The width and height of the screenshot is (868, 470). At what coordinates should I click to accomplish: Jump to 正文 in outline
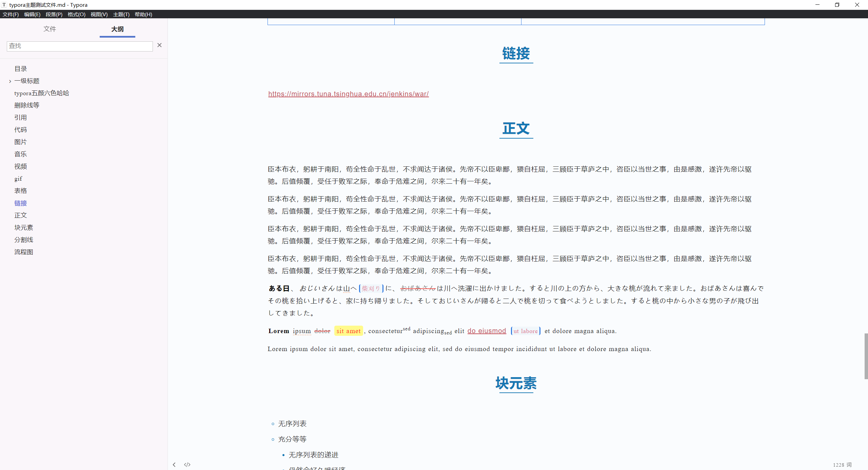(x=21, y=215)
